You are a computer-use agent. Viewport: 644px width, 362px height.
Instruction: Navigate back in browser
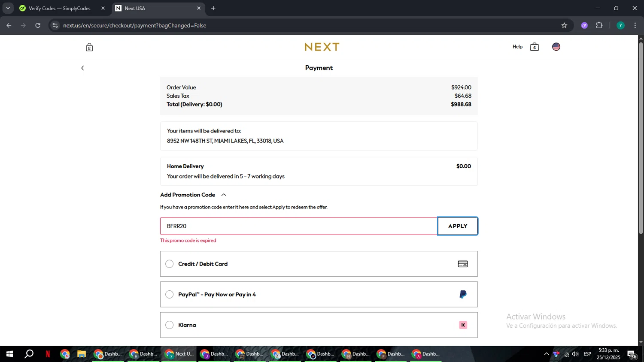point(9,25)
